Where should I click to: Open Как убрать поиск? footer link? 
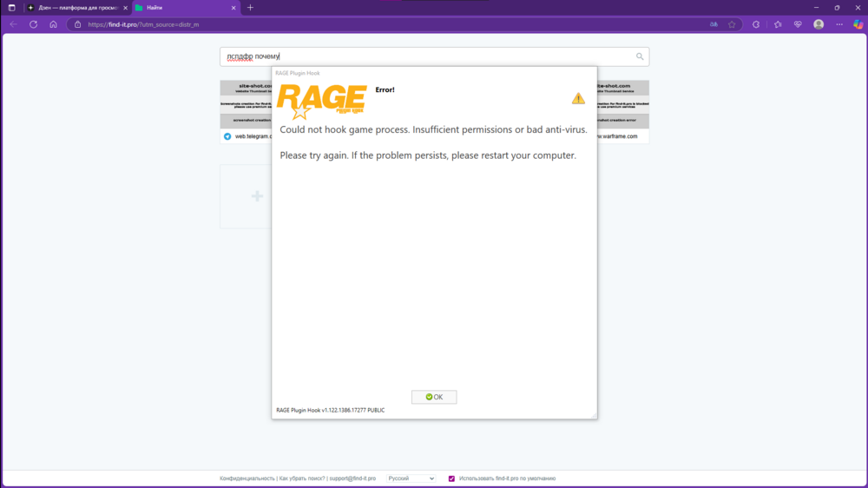(302, 478)
